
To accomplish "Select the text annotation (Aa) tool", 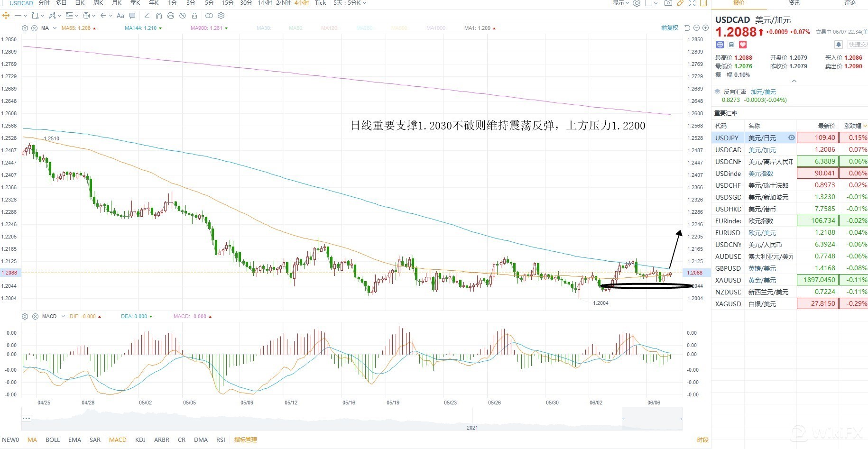I will [120, 16].
